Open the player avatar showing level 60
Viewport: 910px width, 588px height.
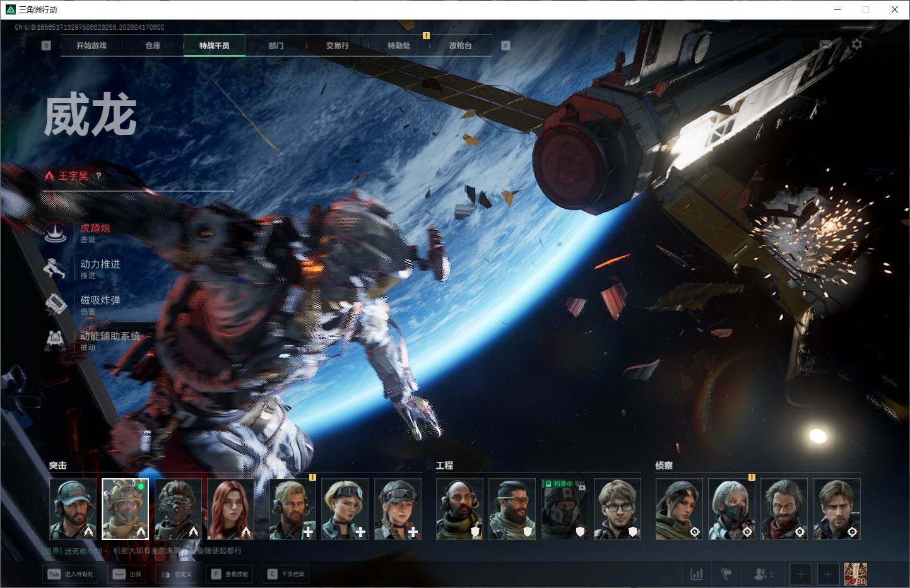click(856, 574)
